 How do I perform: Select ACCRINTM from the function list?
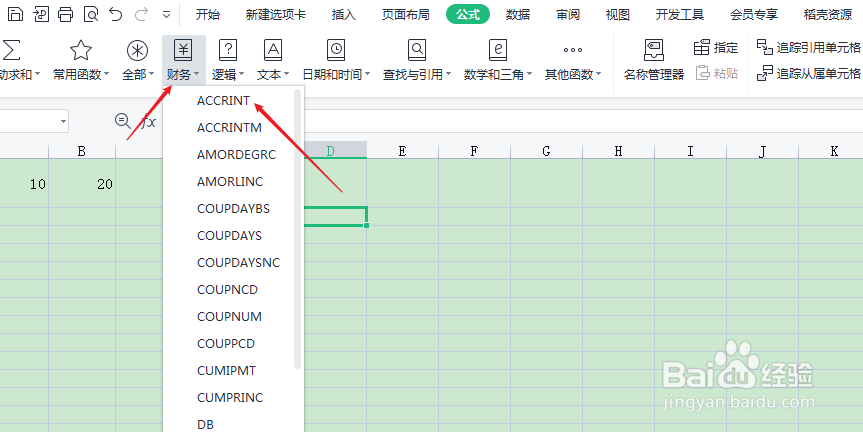(230, 128)
